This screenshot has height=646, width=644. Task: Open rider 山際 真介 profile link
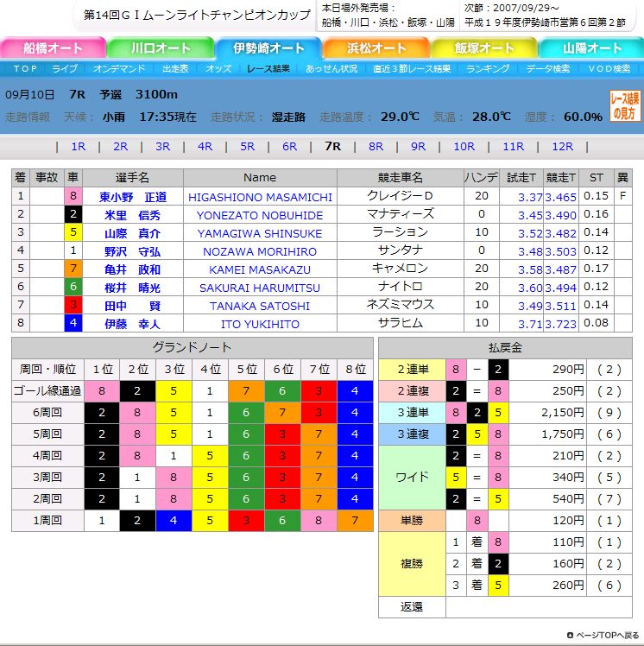tap(133, 233)
